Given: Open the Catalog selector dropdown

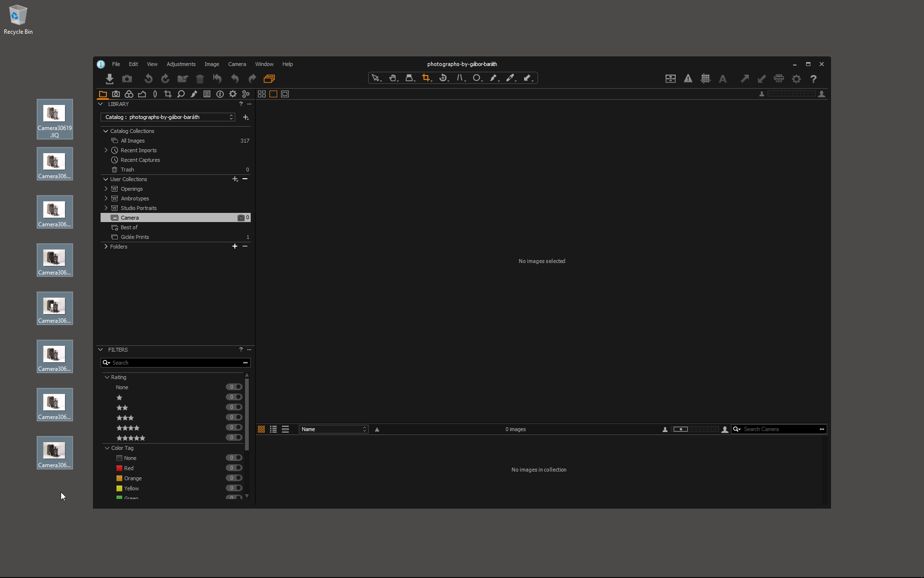Looking at the screenshot, I should pos(168,117).
